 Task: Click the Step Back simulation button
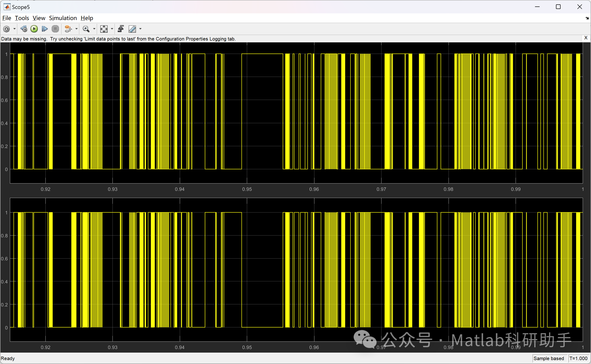pyautogui.click(x=24, y=29)
